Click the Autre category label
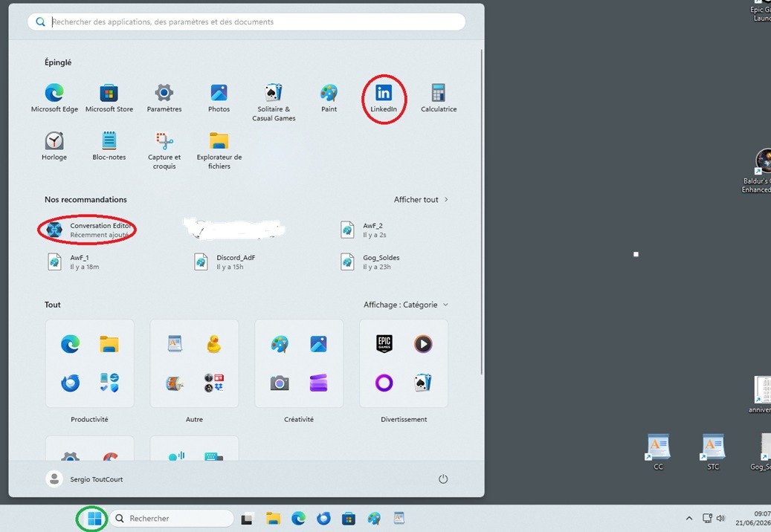Viewport: 771px width, 532px height. coord(194,420)
